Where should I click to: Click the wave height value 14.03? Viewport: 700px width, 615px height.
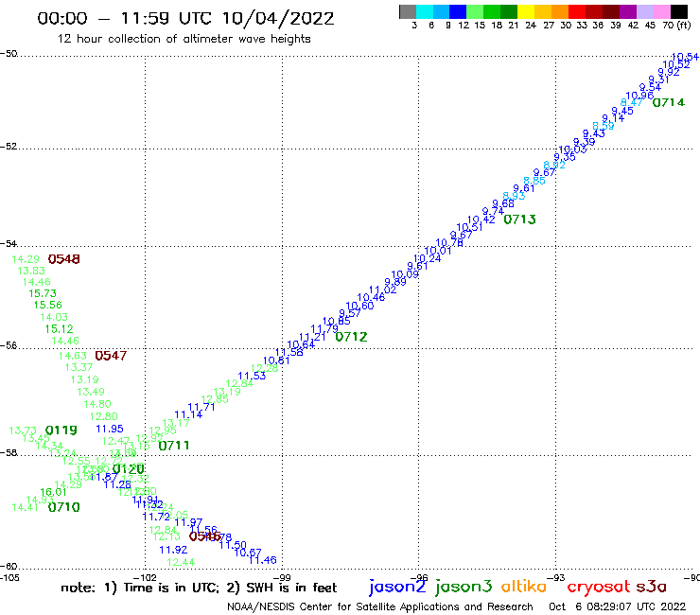[x=54, y=317]
